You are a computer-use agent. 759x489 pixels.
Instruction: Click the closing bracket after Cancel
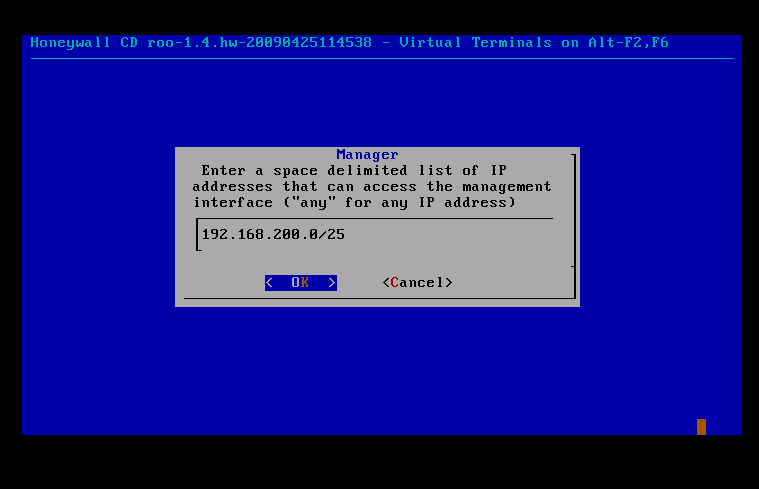pos(449,283)
